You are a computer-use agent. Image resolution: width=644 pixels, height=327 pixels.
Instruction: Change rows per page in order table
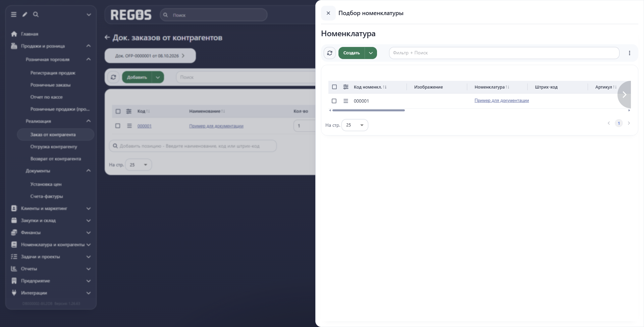[139, 165]
